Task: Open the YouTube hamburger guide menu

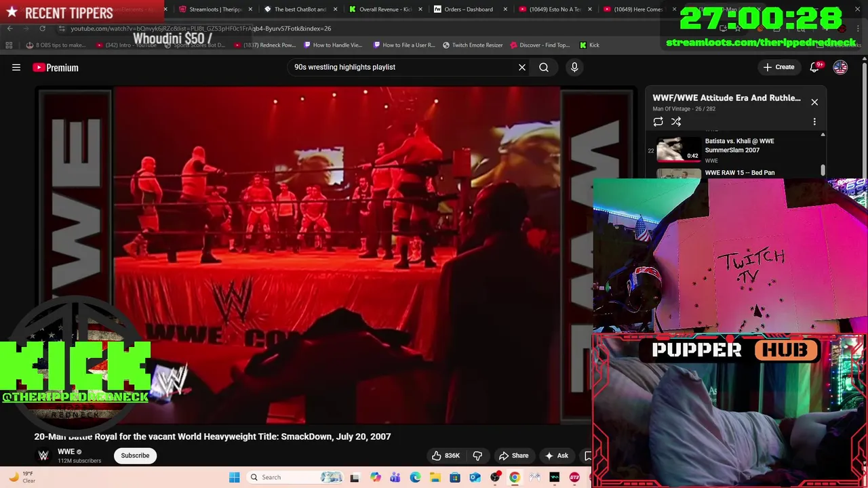Action: point(16,67)
